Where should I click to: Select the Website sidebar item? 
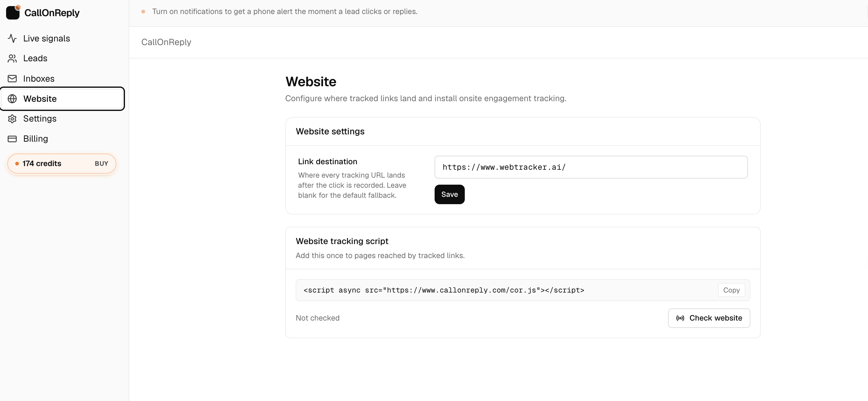point(62,99)
